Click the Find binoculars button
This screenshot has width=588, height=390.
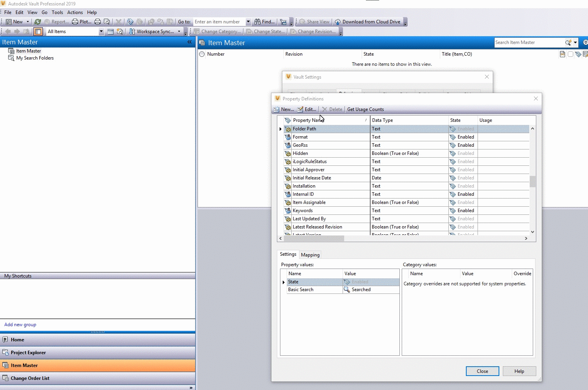(x=264, y=22)
